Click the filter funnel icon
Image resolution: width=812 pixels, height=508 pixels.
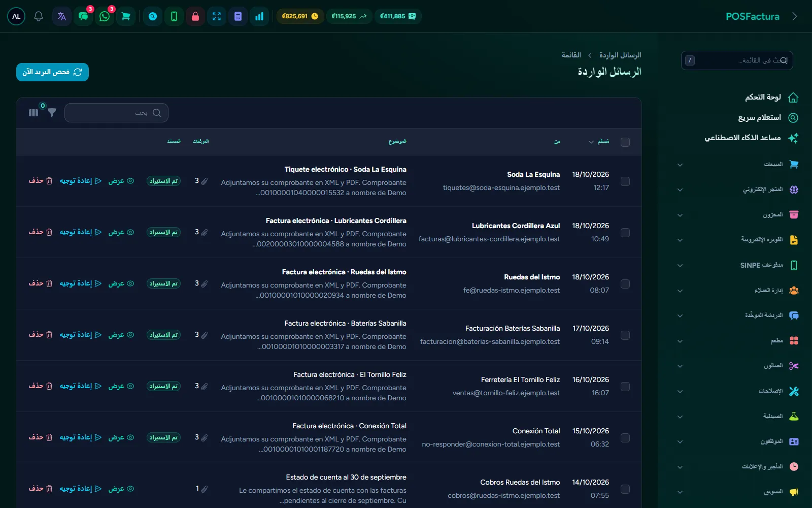point(52,112)
